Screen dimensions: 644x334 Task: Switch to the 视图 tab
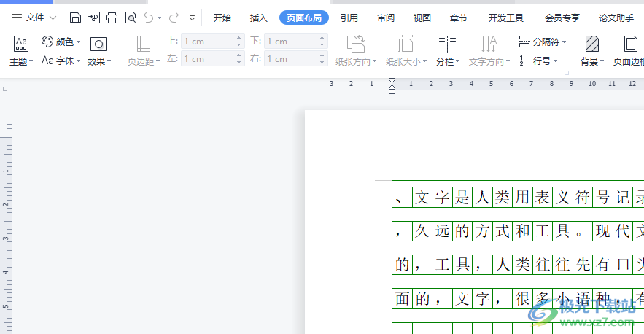click(x=422, y=18)
